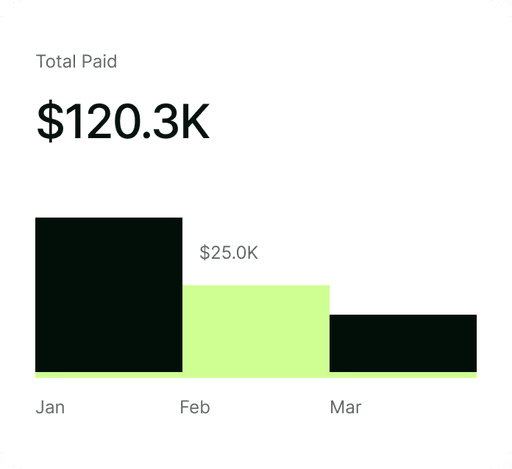The image size is (512, 469).
Task: Click blank card space below month labels
Action: coord(256,440)
